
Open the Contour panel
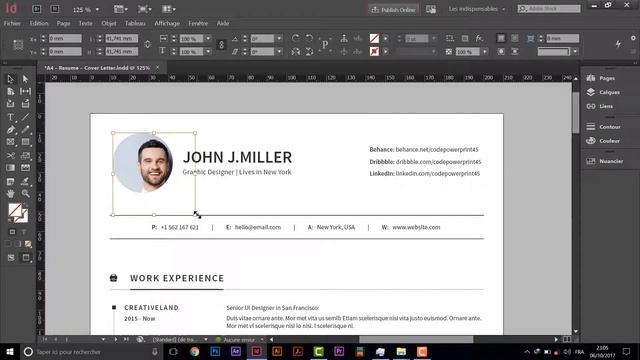coord(603,127)
